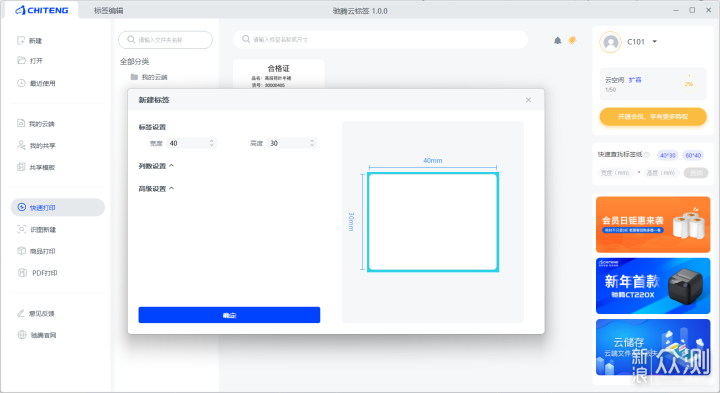Expand the 列数设置 section
720x393 pixels.
tap(156, 166)
